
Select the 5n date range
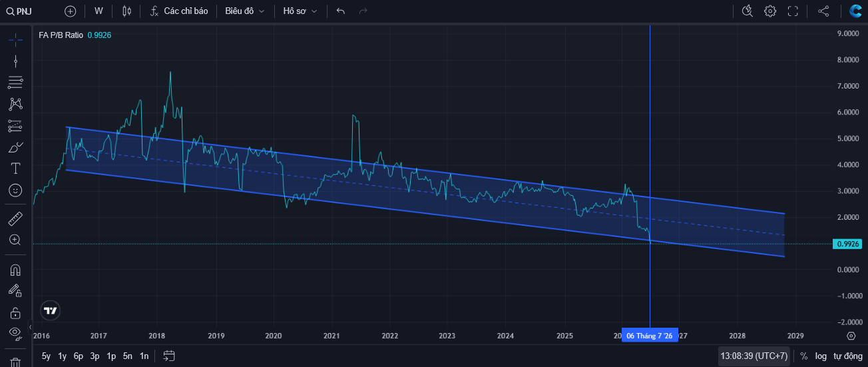point(128,356)
